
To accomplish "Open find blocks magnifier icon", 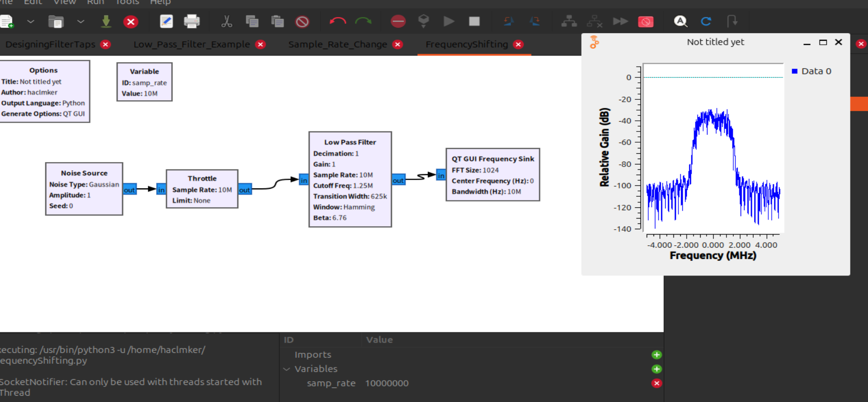I will [x=680, y=21].
